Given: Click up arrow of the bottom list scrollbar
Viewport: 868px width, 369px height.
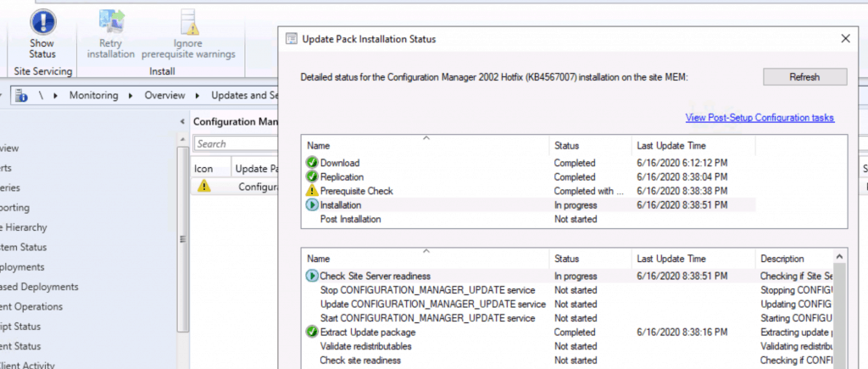Looking at the screenshot, I should tap(840, 256).
